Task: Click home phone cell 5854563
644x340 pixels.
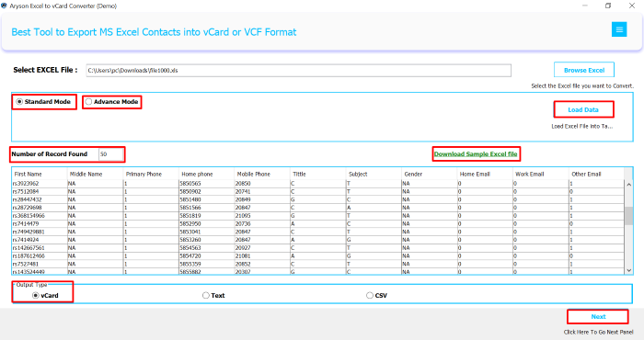Action: [x=207, y=248]
